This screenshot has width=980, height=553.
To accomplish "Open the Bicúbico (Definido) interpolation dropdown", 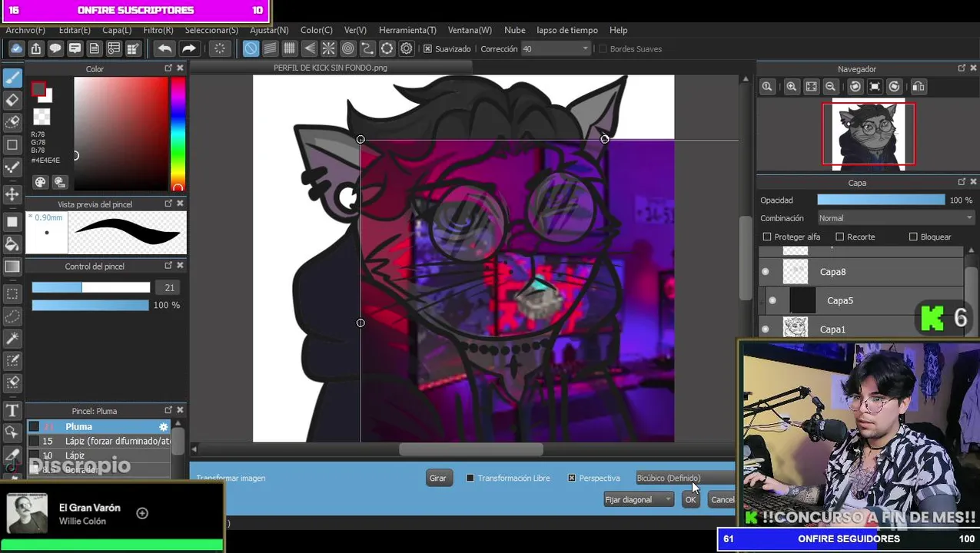I will tap(684, 478).
